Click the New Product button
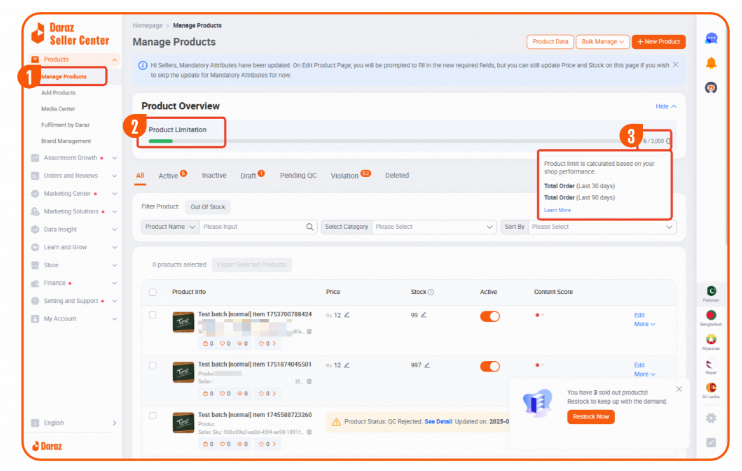The image size is (742, 471). tap(658, 42)
